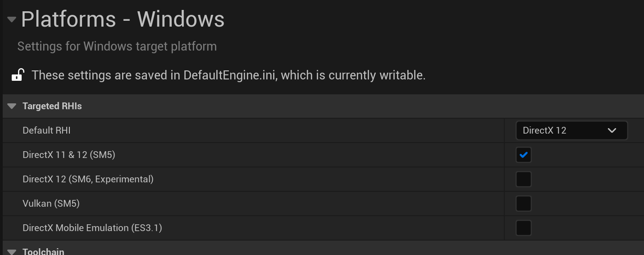Enable the Vulkan (SM5) checkbox

[x=523, y=204]
